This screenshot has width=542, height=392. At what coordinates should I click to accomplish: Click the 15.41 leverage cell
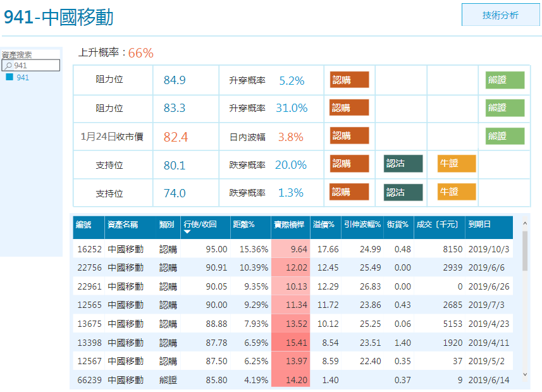pos(291,343)
